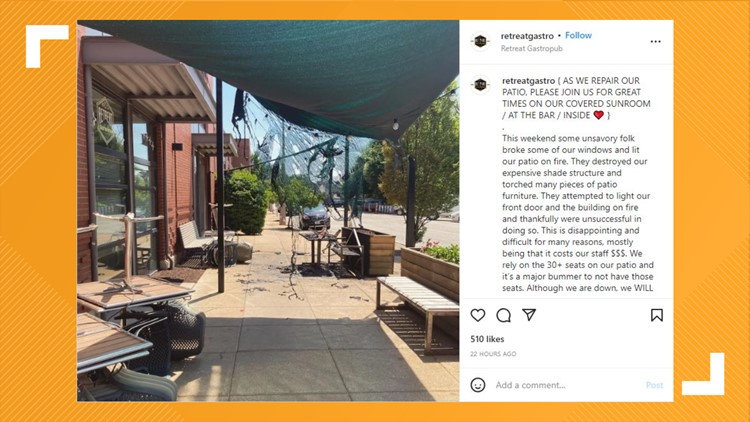Click the retreatgastro profile avatar in header
This screenshot has height=422, width=750.
point(480,42)
